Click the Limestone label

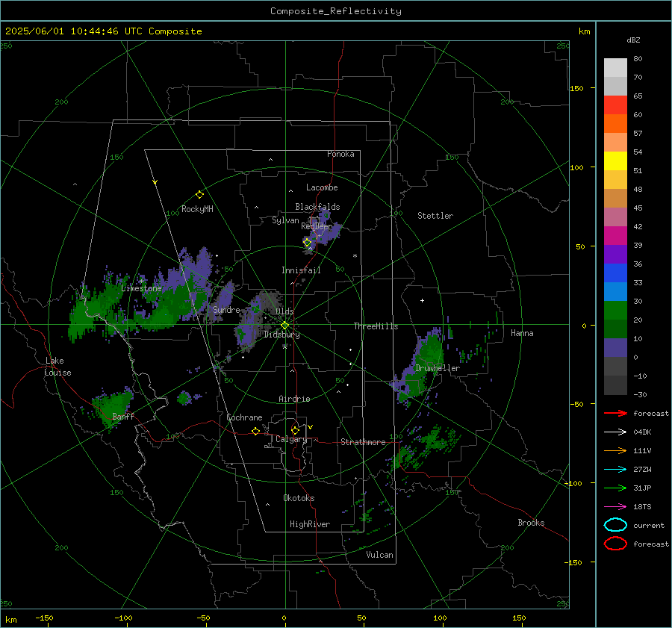pos(141,288)
